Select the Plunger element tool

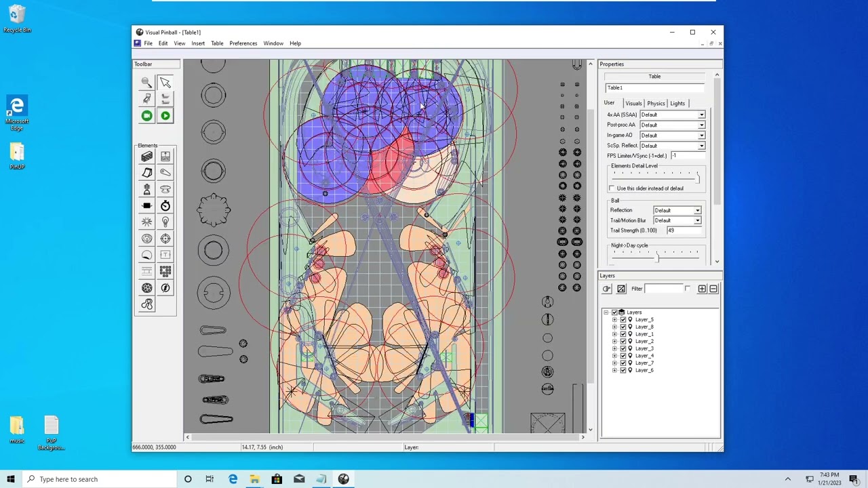[146, 190]
